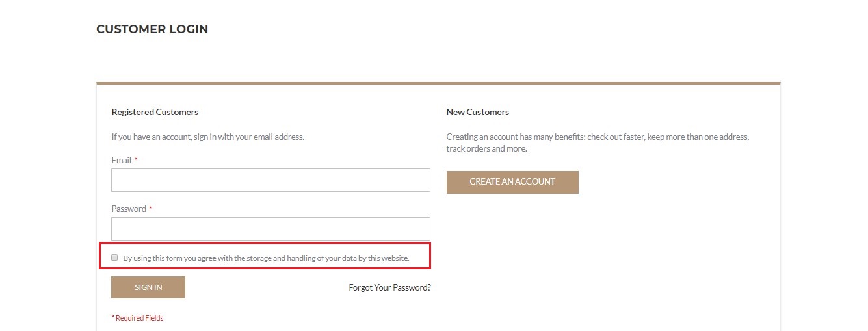Click the red asterisk beside Email
This screenshot has height=331, width=868.
coord(136,159)
